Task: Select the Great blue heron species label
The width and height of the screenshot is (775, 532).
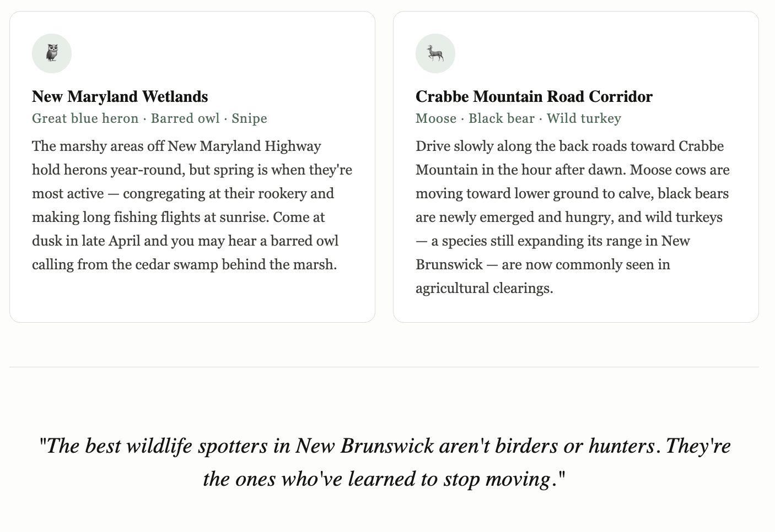Action: tap(85, 118)
